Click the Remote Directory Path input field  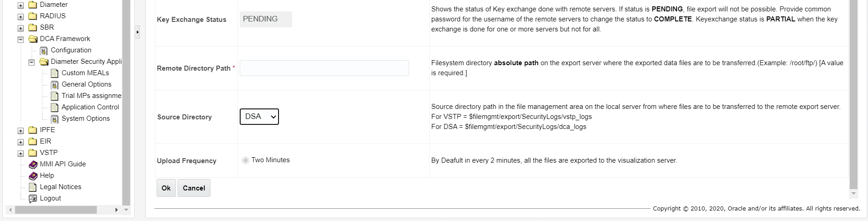[x=324, y=68]
